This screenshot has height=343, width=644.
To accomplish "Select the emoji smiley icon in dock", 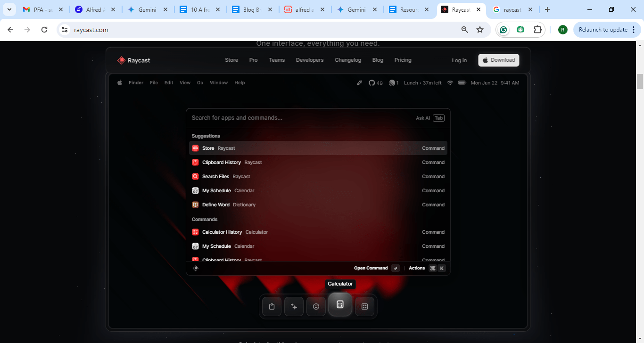I will tap(316, 307).
